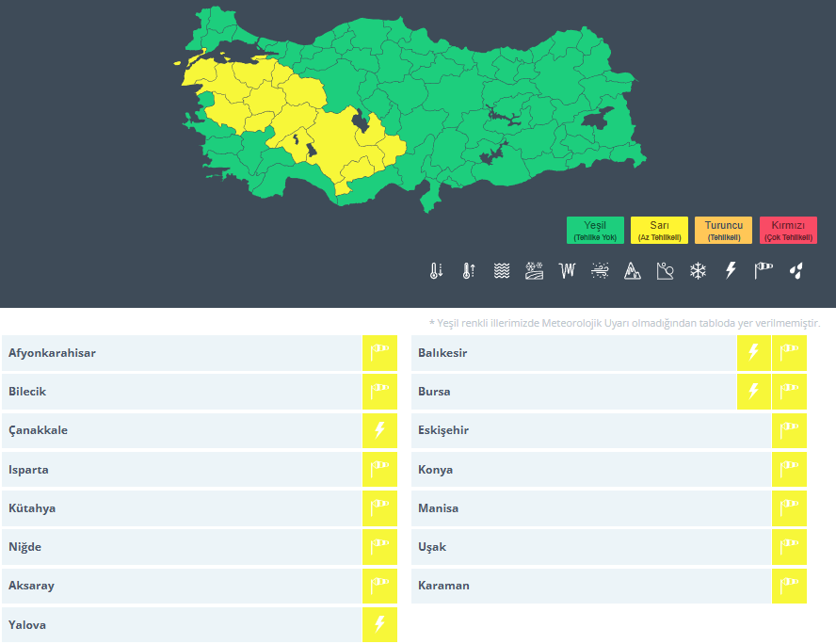836x644 pixels.
Task: Click the avalanche mountain warning icon
Action: (633, 271)
